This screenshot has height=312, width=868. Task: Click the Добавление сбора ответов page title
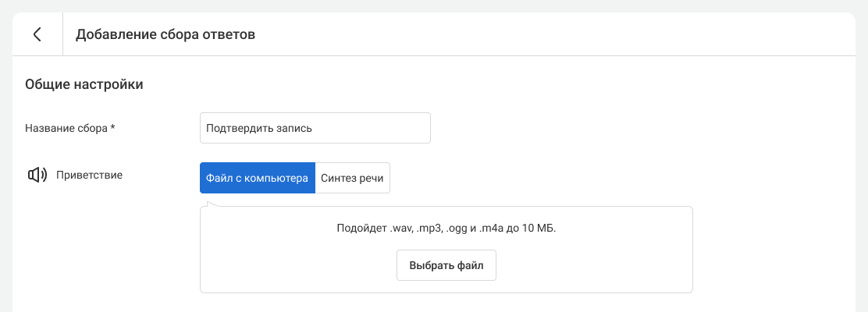click(165, 34)
